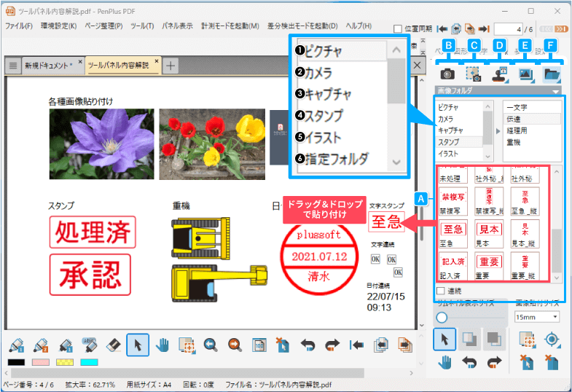Activate the hand pan tool in bottom toolbar
Image resolution: width=572 pixels, height=392 pixels.
(162, 345)
